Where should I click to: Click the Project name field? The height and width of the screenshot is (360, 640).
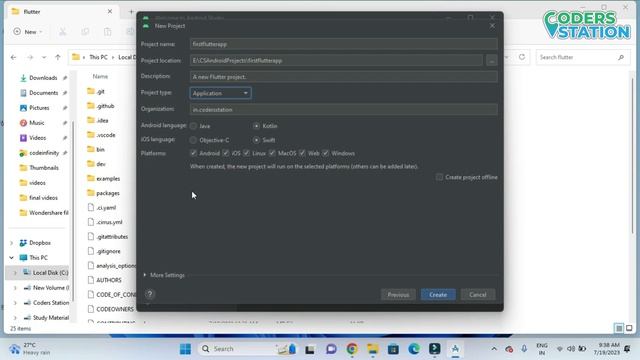[x=344, y=44]
